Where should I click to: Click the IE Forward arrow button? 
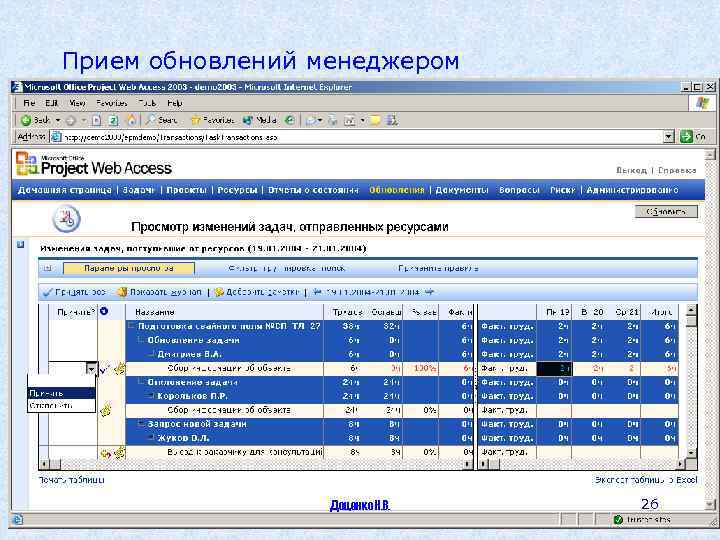(x=71, y=121)
